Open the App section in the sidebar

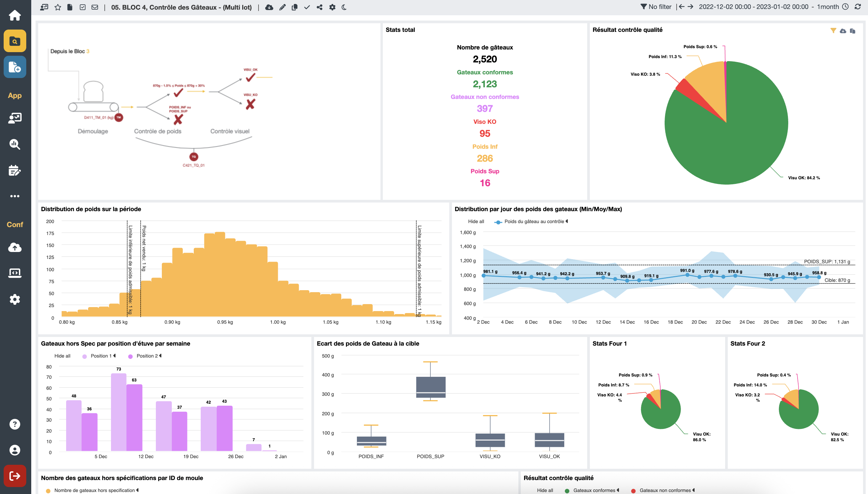pos(15,95)
